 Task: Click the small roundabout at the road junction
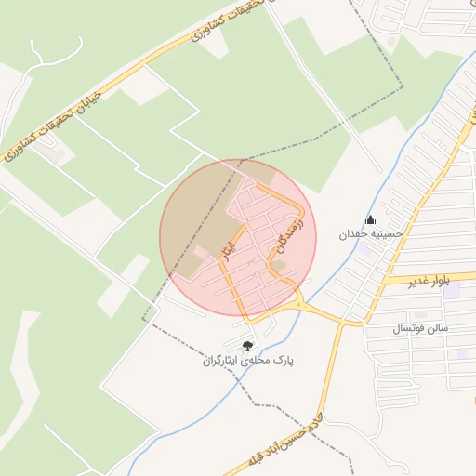point(298,305)
